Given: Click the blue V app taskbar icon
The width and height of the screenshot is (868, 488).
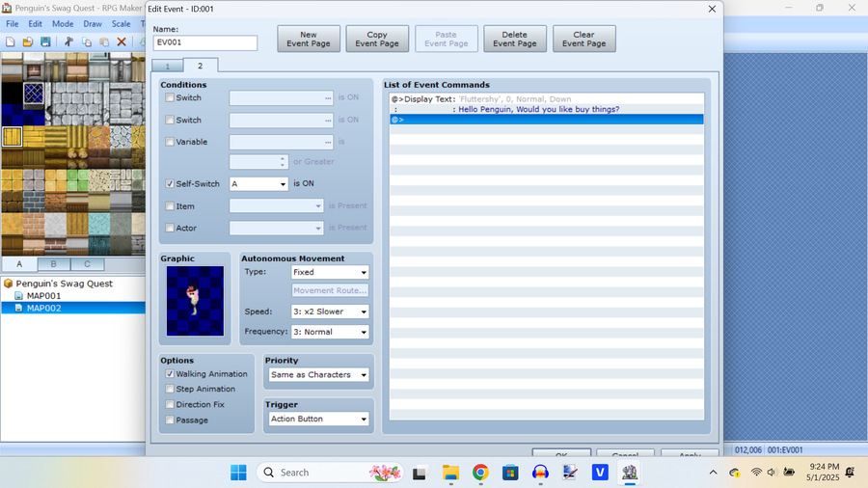Looking at the screenshot, I should tap(600, 473).
